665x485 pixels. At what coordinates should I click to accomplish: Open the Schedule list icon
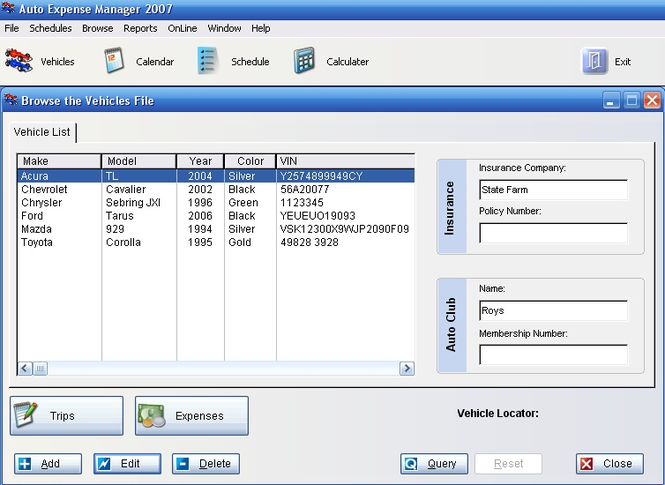pyautogui.click(x=208, y=61)
